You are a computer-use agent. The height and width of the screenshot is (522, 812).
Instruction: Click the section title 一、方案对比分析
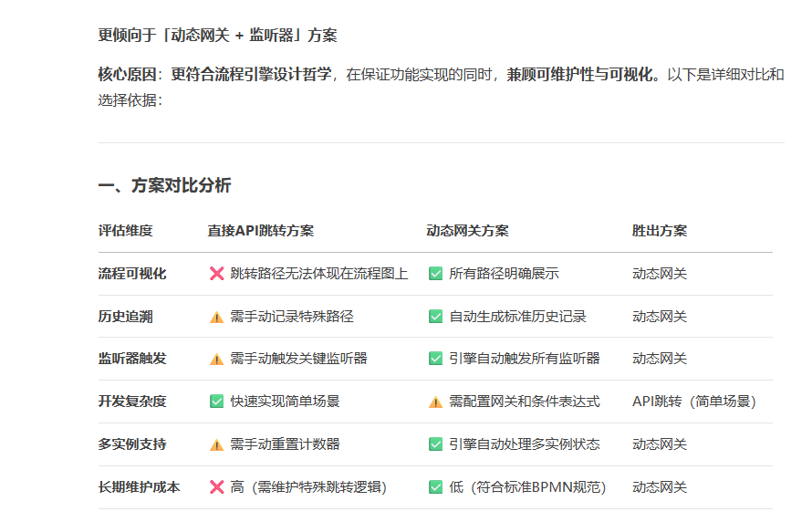coord(164,185)
